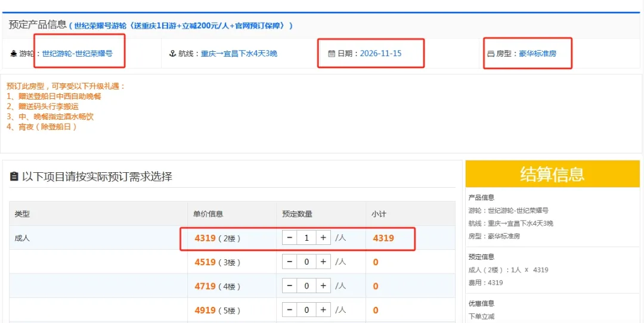Image resolution: width=644 pixels, height=323 pixels.
Task: Click the 预定产品信息 section title
Action: (x=38, y=24)
